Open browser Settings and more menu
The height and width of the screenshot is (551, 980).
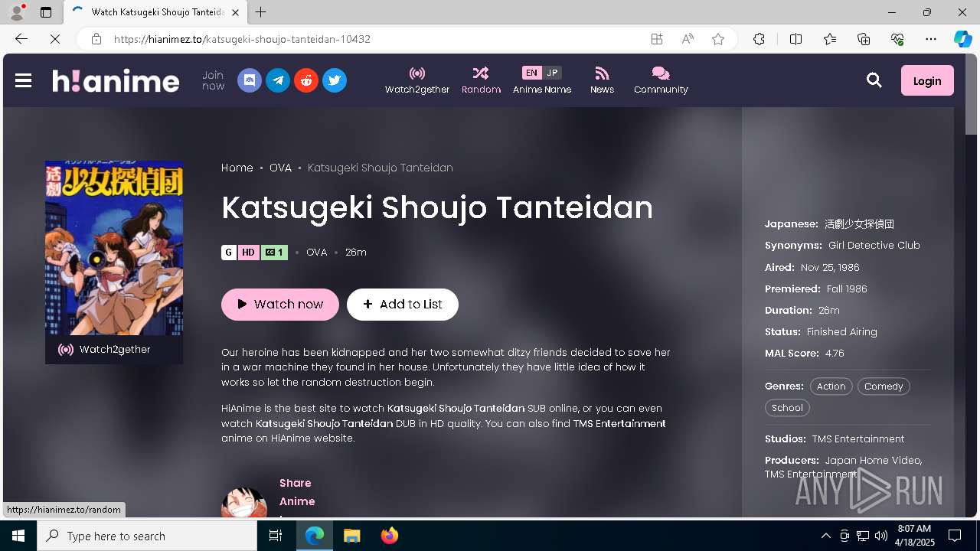931,39
